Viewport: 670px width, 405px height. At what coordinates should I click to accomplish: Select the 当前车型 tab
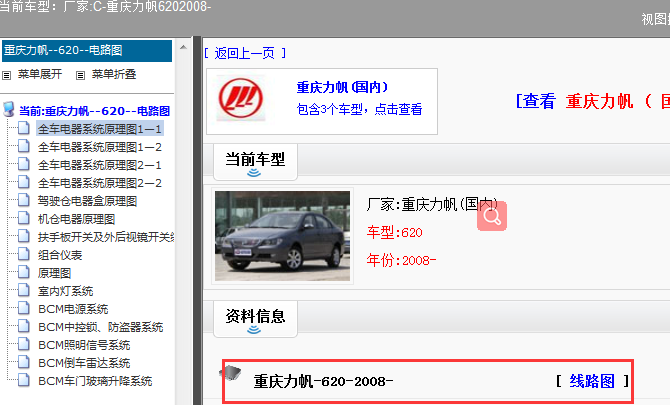pos(255,159)
